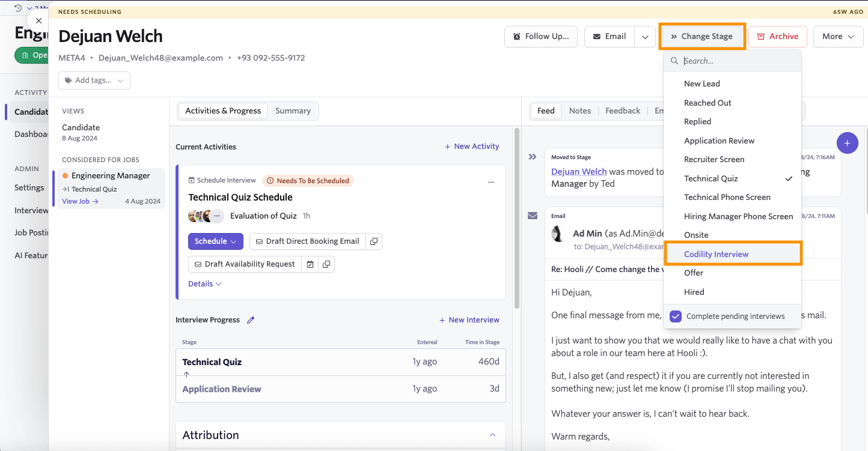
Task: Click the envelope icon on the Email button
Action: tap(596, 36)
